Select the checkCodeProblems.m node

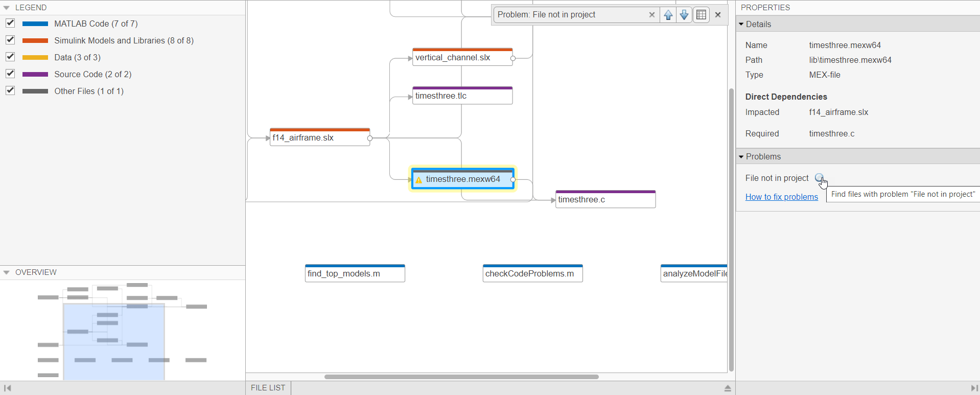pos(533,273)
